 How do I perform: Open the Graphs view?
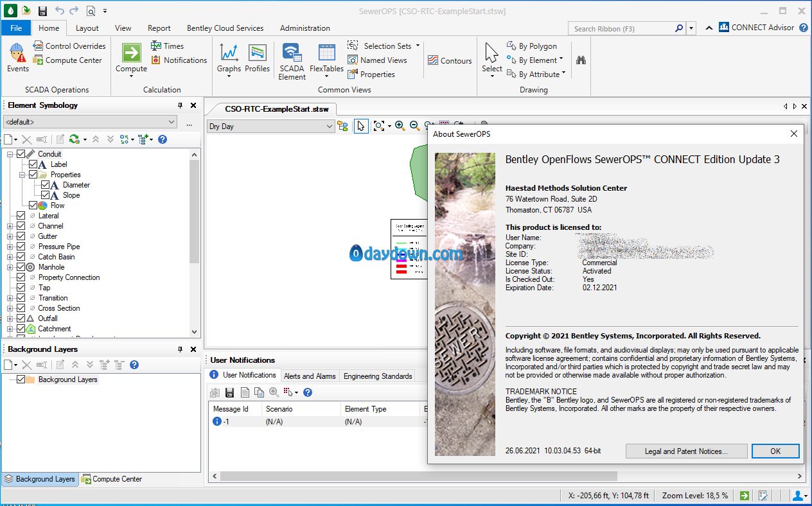pyautogui.click(x=229, y=59)
